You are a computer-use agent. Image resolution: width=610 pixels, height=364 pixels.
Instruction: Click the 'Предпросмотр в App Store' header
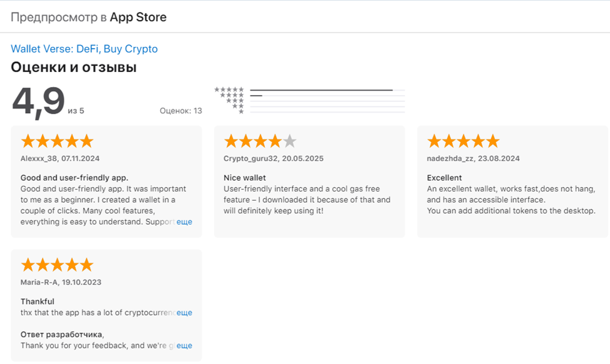pos(88,17)
